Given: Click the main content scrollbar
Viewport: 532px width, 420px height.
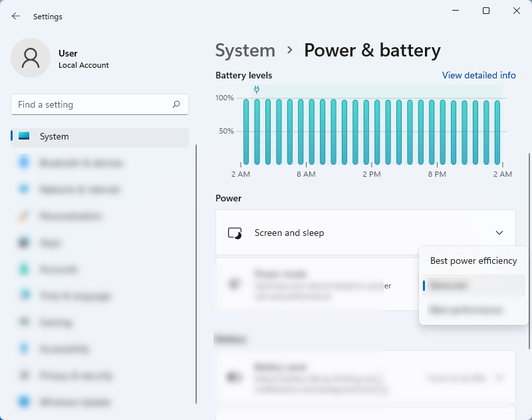Looking at the screenshot, I should (529, 266).
